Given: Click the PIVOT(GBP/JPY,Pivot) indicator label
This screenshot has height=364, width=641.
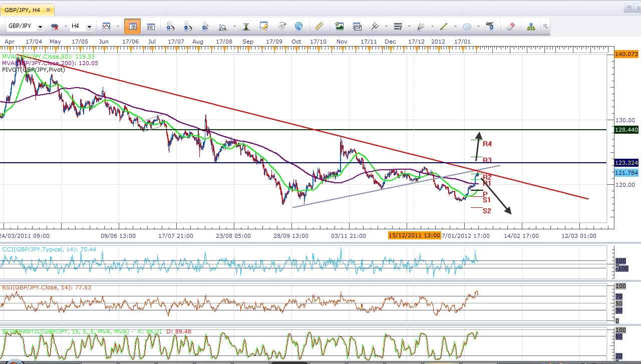Looking at the screenshot, I should pyautogui.click(x=34, y=70).
